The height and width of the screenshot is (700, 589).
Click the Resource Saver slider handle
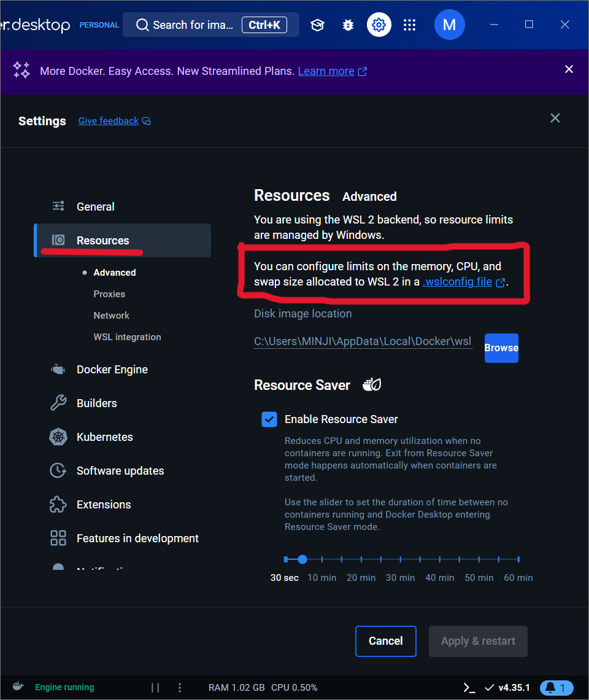[302, 559]
